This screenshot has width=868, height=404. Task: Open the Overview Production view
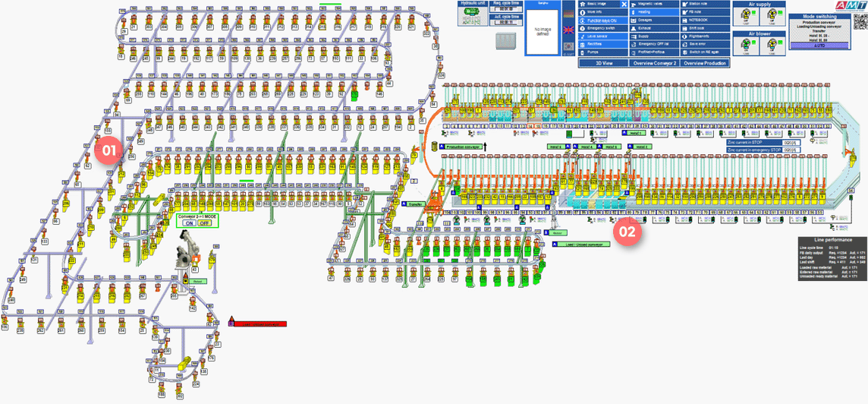pos(704,64)
